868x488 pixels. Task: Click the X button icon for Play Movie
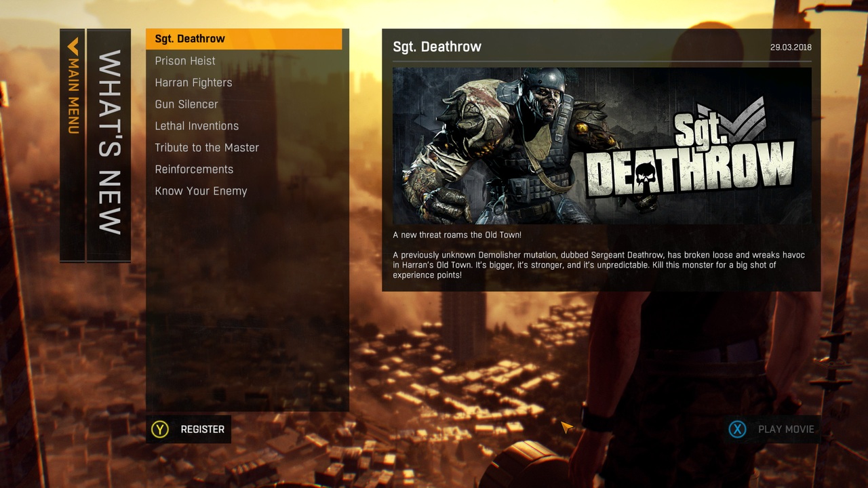[737, 429]
